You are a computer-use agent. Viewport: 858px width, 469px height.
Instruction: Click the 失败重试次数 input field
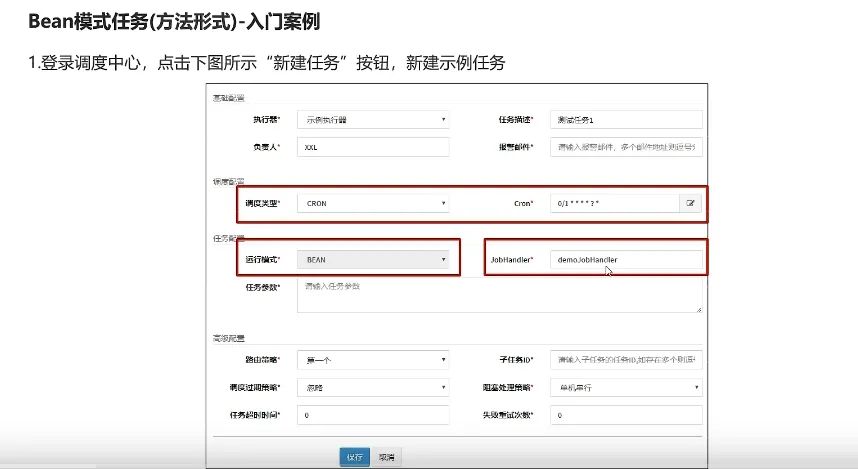(625, 414)
